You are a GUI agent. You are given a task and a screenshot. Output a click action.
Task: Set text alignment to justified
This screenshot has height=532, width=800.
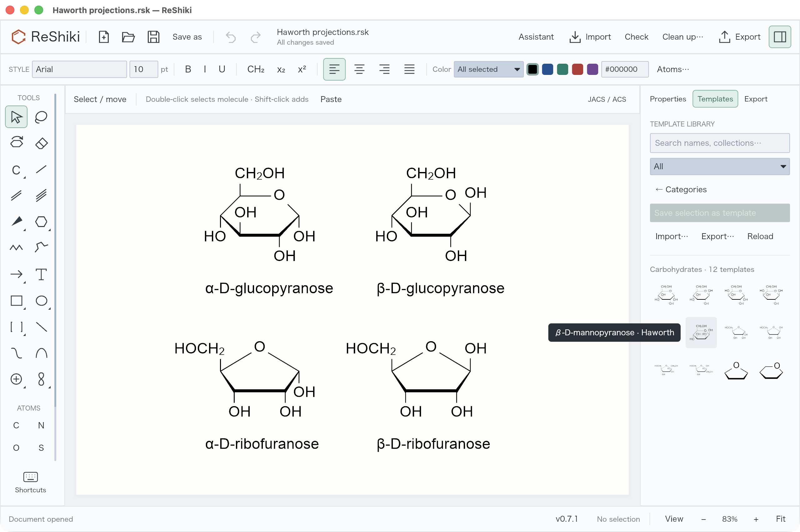point(409,69)
